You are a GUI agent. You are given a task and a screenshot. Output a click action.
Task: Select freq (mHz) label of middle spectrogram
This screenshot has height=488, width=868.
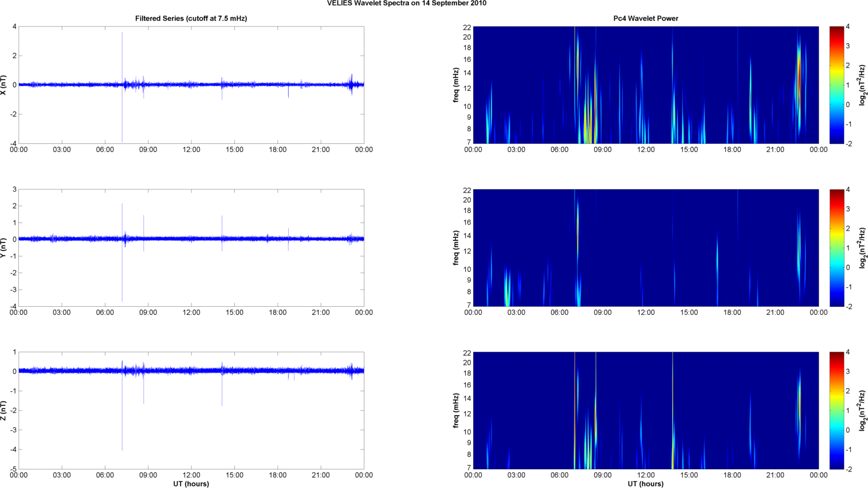(456, 248)
